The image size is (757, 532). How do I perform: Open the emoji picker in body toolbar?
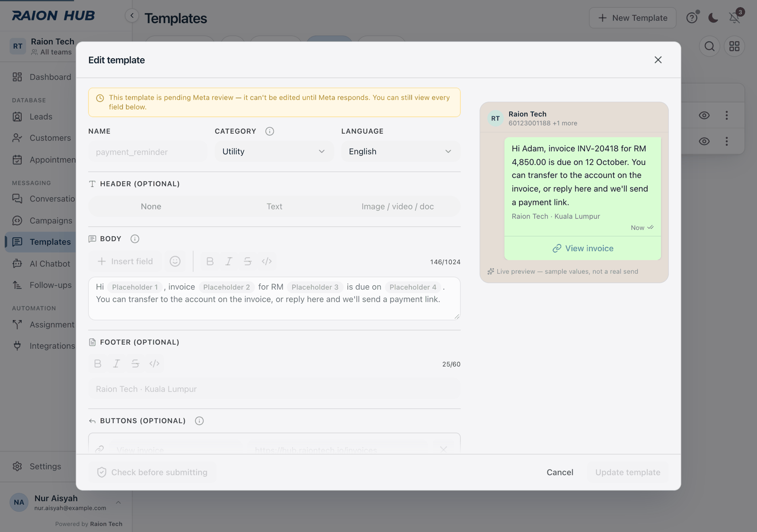point(175,262)
